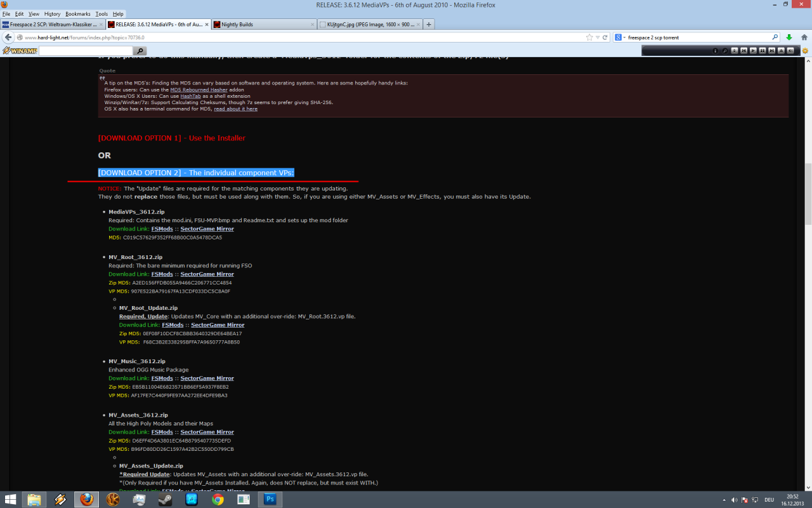Pause playback in the Winamp toolbar
The image size is (812, 508).
point(763,50)
